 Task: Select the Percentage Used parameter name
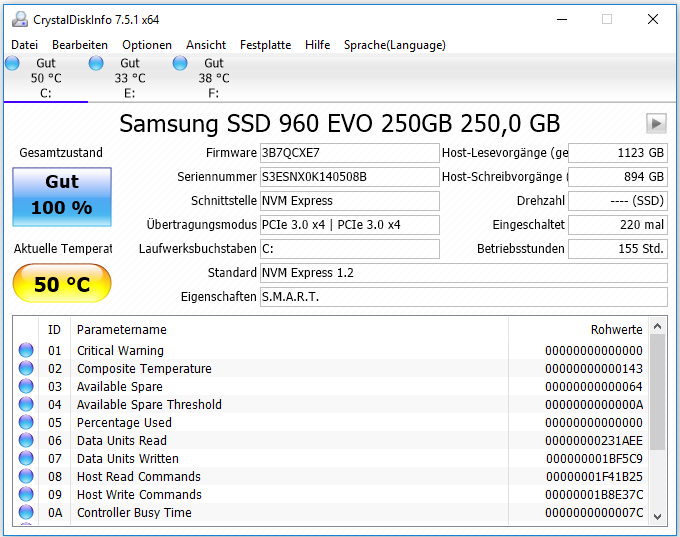pyautogui.click(x=124, y=422)
